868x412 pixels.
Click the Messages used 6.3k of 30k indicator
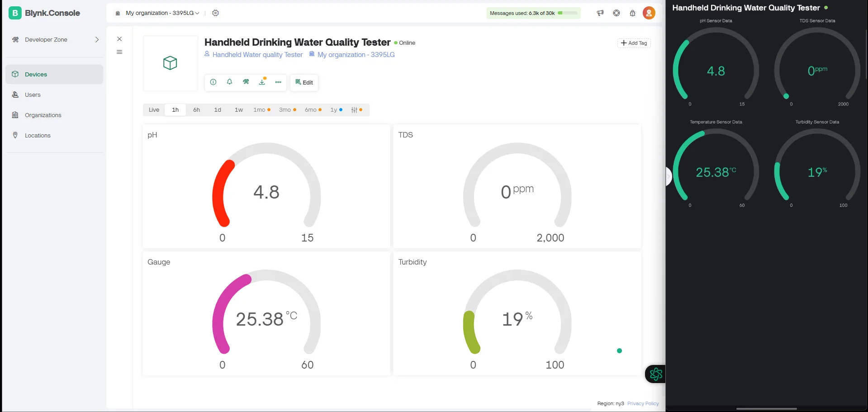click(x=533, y=13)
